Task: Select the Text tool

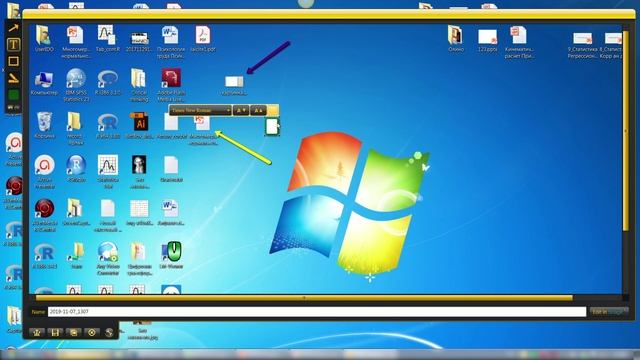Action: point(13,44)
